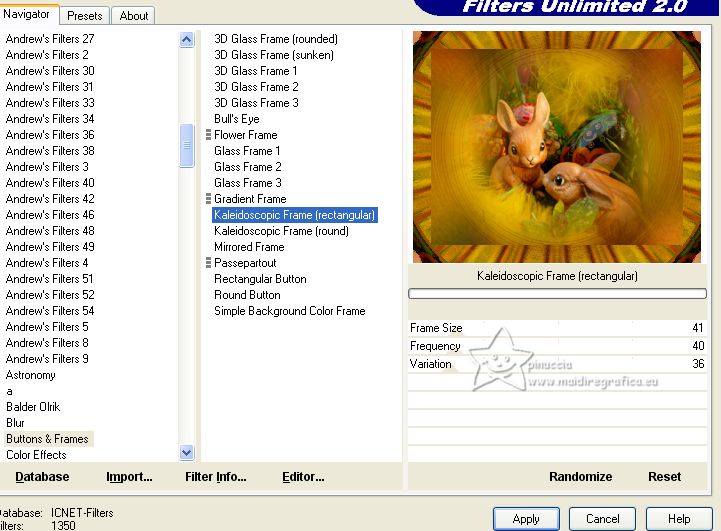Image resolution: width=721 pixels, height=531 pixels.
Task: Open the group icon beside Passepartout
Action: click(x=208, y=263)
